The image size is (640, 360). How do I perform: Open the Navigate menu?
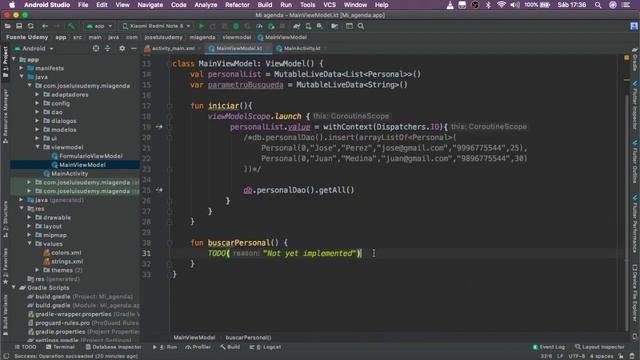150,5
